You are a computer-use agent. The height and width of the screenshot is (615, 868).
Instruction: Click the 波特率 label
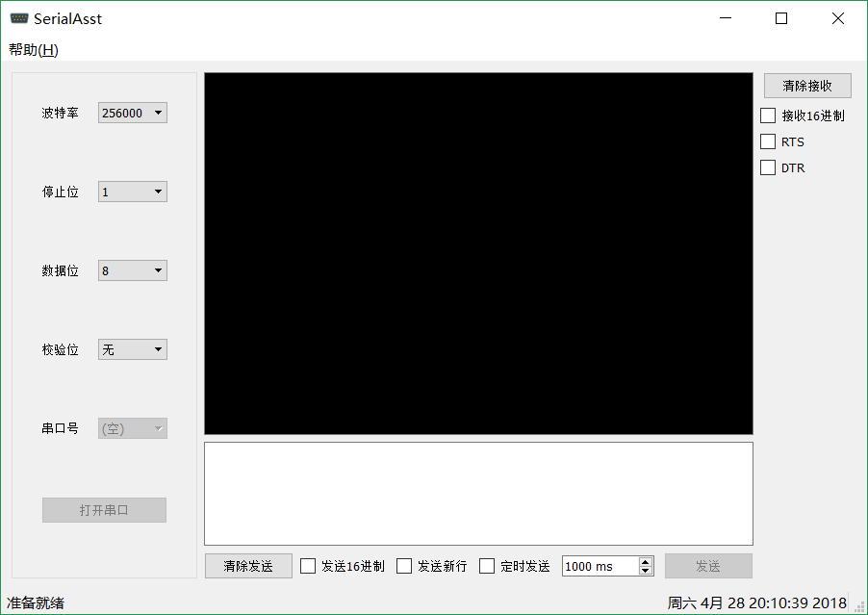tap(61, 113)
